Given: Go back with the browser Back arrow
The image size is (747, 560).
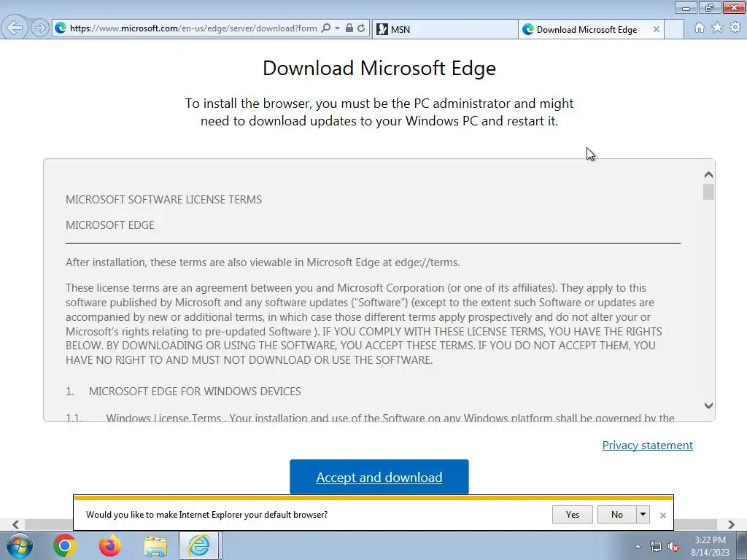Looking at the screenshot, I should pos(14,28).
